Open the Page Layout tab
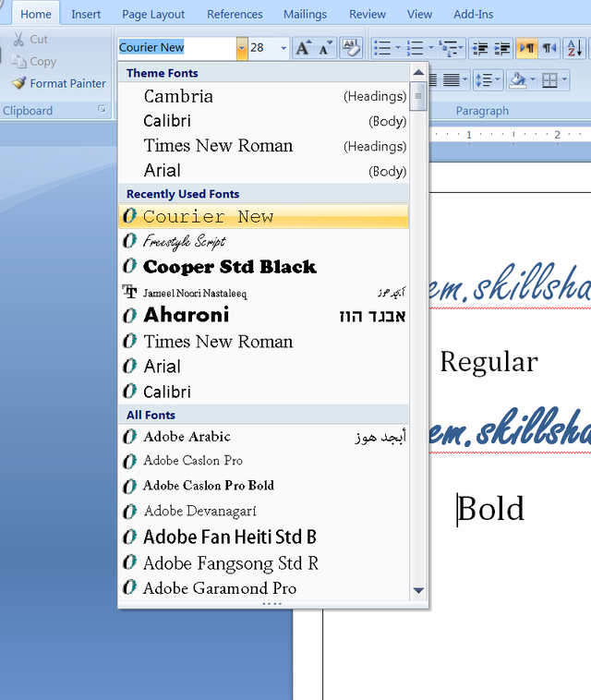The height and width of the screenshot is (700, 591). coord(153,14)
